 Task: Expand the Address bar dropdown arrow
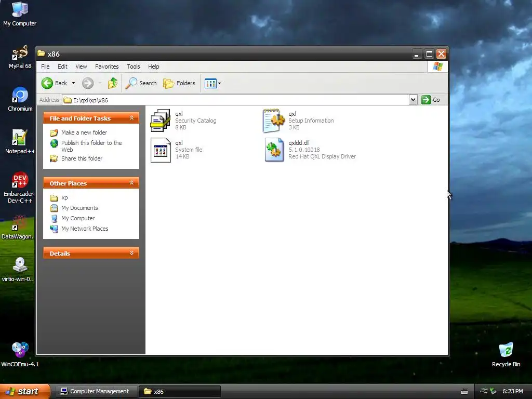[413, 100]
